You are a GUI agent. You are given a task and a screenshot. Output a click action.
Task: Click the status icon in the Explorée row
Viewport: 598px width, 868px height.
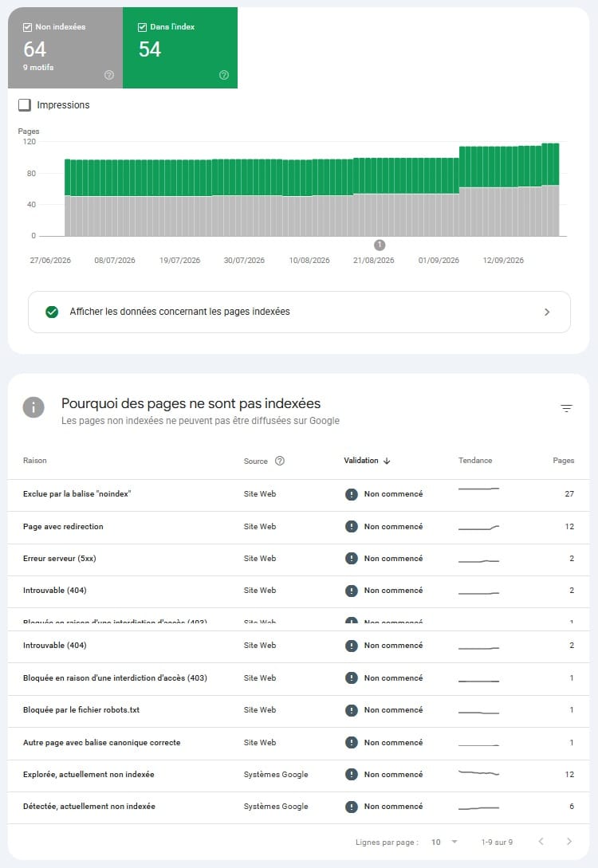351,775
